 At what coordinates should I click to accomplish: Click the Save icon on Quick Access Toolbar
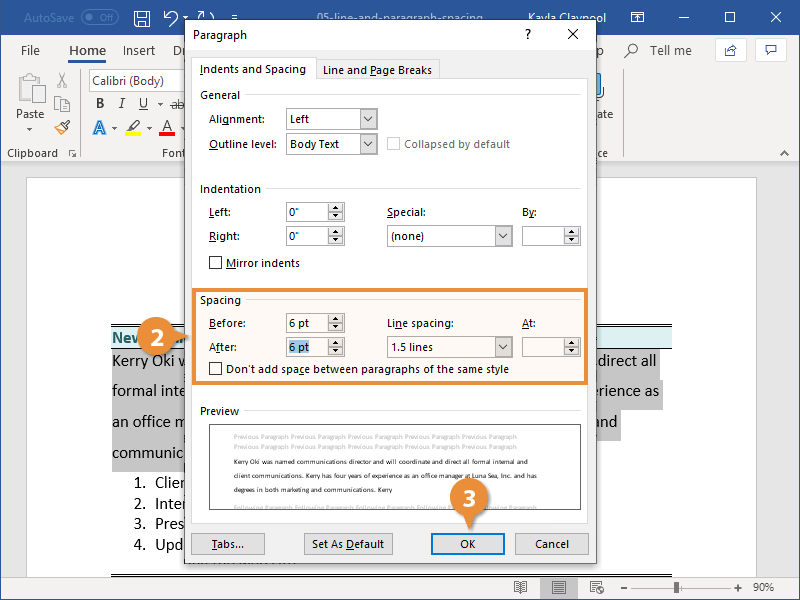click(x=141, y=17)
